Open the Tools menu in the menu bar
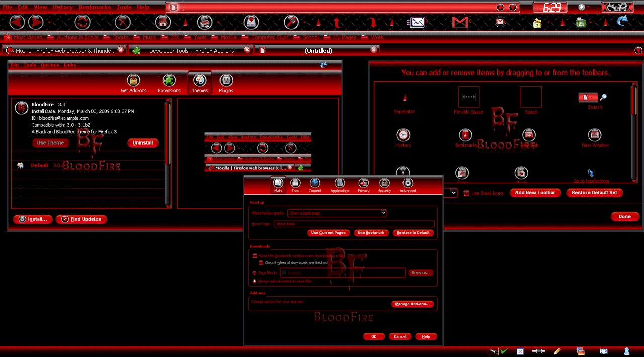 click(x=124, y=7)
